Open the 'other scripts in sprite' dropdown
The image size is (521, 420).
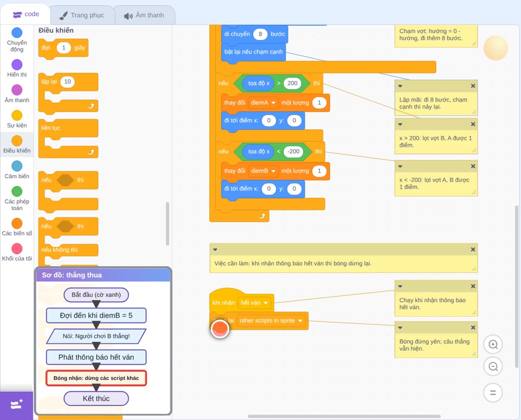point(271,320)
